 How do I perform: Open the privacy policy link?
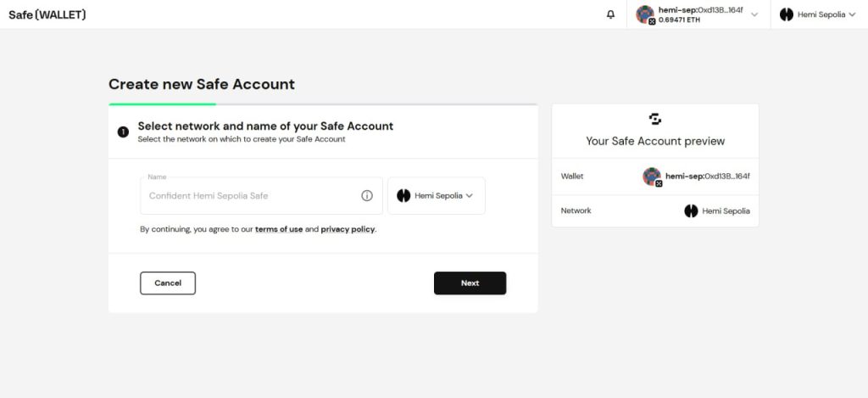[x=348, y=229]
